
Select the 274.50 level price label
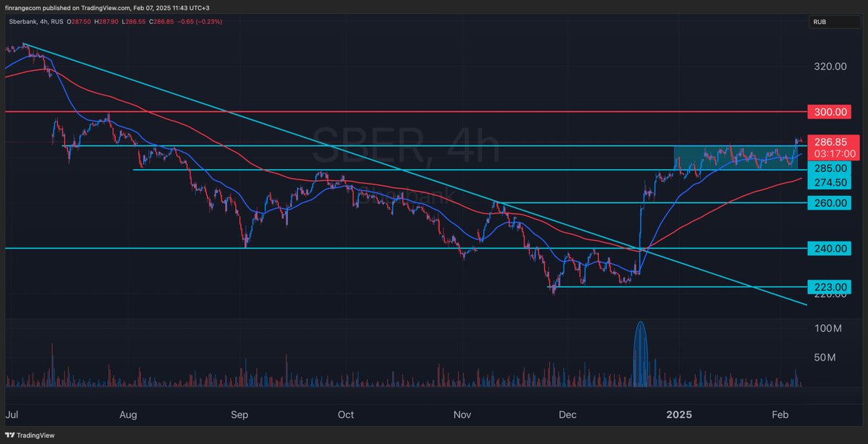[x=830, y=183]
